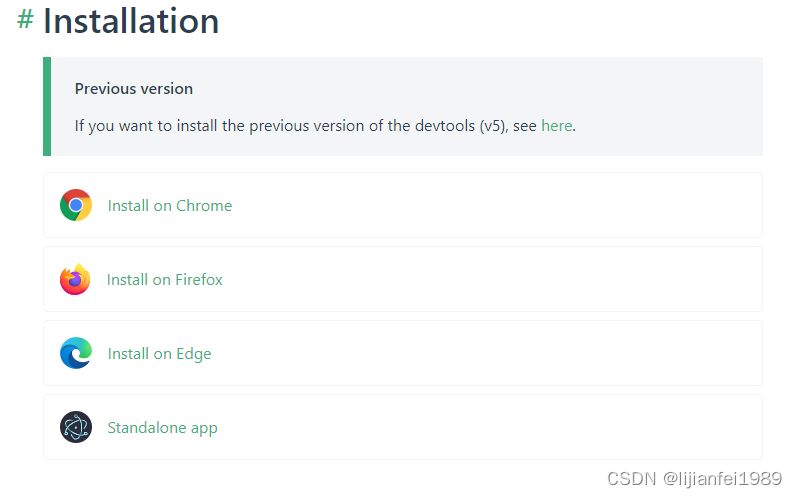Screen dimensions: 797x498
Task: Click the Chrome browser logo icon
Action: [x=76, y=205]
